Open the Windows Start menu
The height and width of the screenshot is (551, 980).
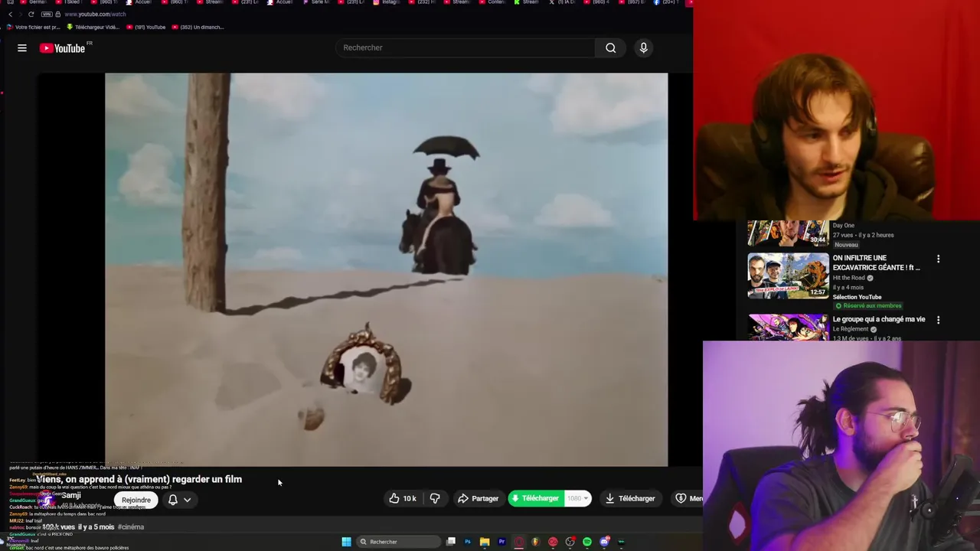[x=346, y=542]
